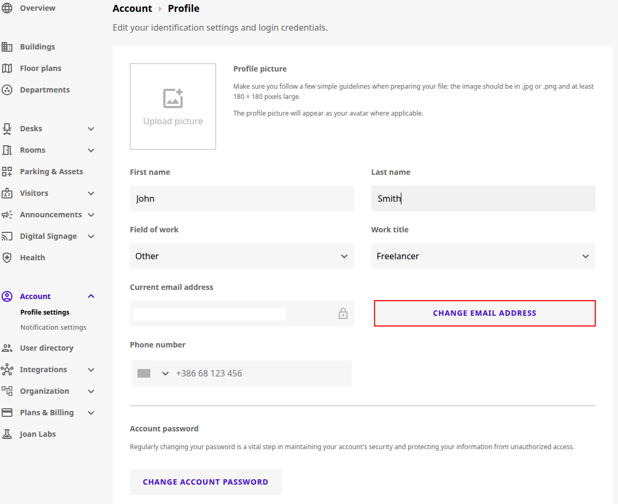Click the Change Account Password button
The height and width of the screenshot is (504, 618).
(205, 482)
